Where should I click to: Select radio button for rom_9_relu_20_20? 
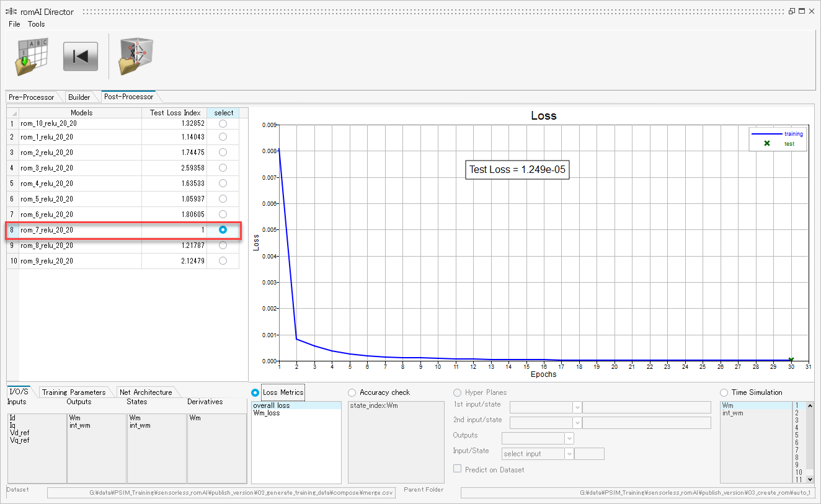tap(223, 261)
